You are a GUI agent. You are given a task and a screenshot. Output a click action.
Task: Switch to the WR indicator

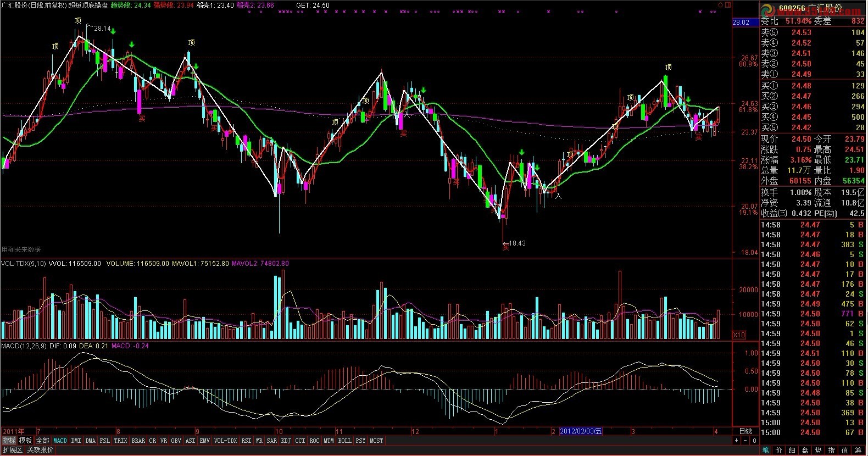coord(259,441)
